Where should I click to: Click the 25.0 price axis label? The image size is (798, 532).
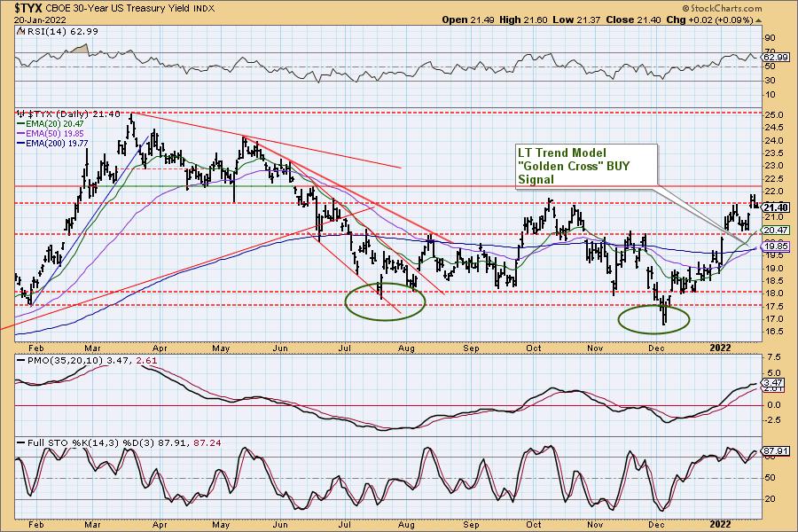(774, 115)
